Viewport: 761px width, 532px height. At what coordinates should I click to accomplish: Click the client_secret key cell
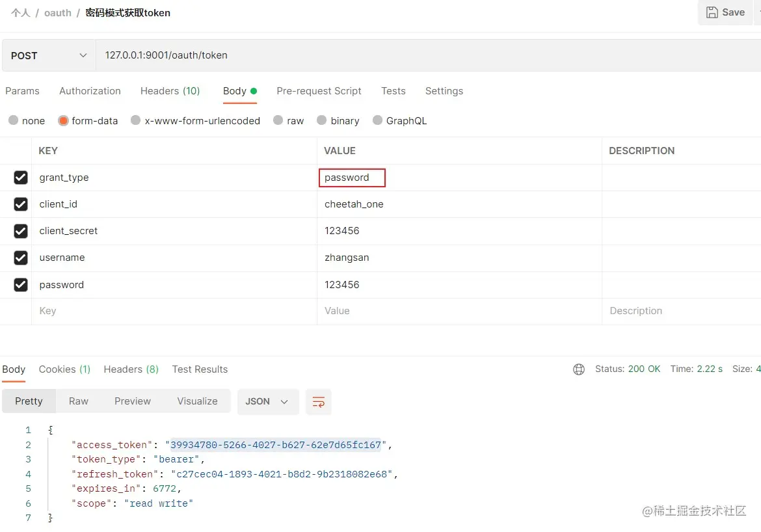pos(174,231)
